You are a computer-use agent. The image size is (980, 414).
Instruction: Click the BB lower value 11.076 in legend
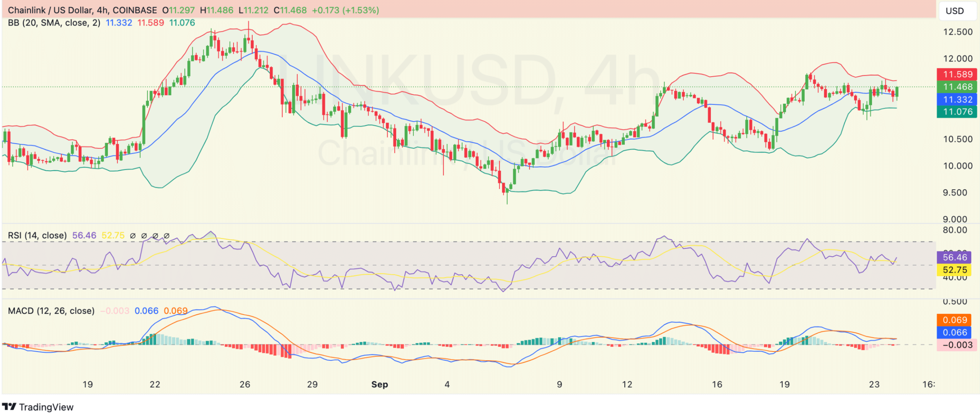pyautogui.click(x=182, y=23)
